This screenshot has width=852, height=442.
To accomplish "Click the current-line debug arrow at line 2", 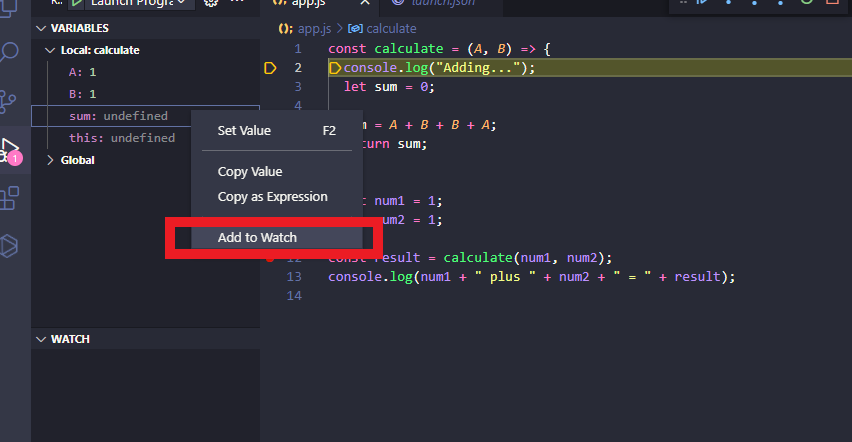I will [270, 68].
